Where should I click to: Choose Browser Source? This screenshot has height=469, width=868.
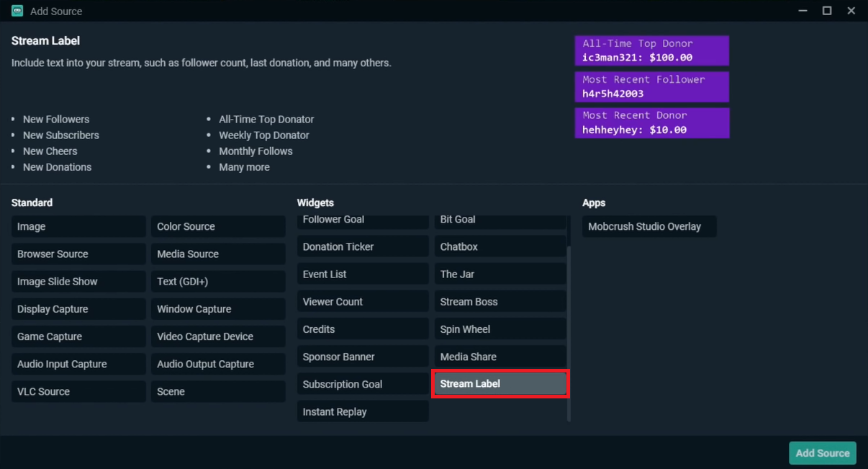[x=78, y=254]
